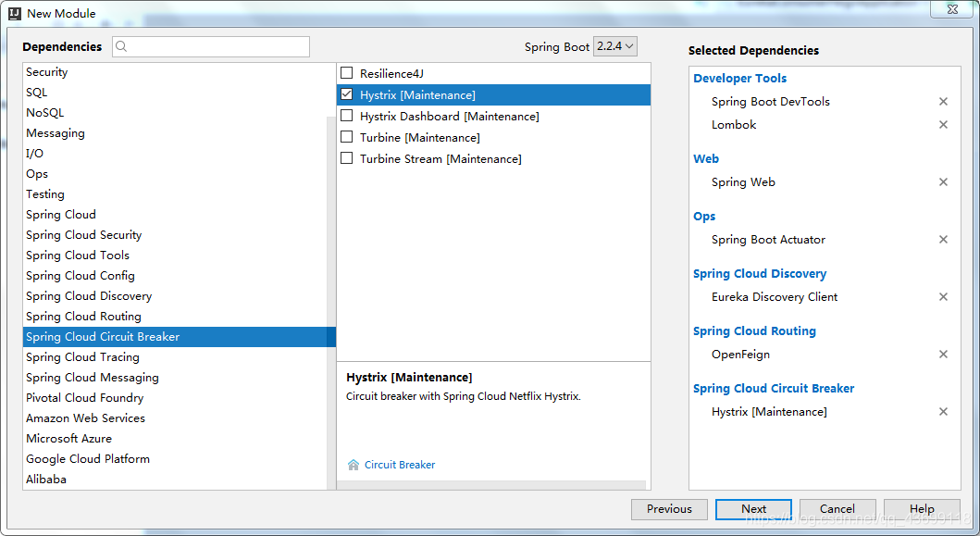The height and width of the screenshot is (536, 980).
Task: Click the Next button
Action: tap(754, 509)
